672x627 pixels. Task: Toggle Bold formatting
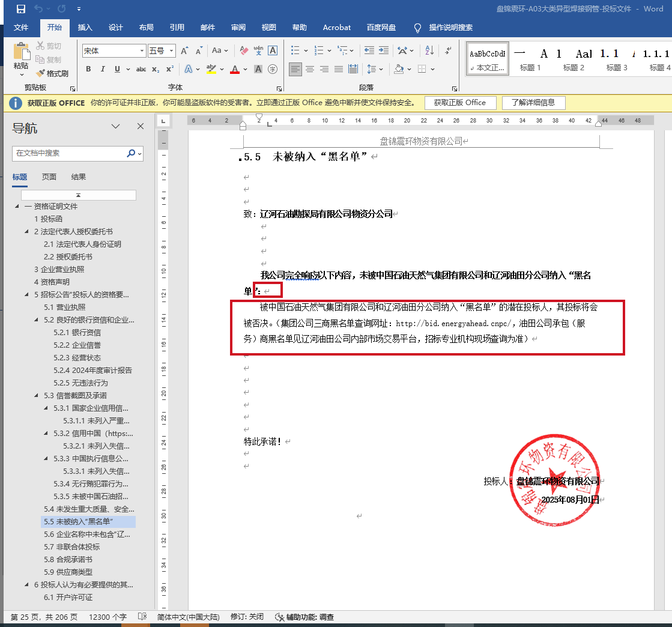click(x=88, y=69)
